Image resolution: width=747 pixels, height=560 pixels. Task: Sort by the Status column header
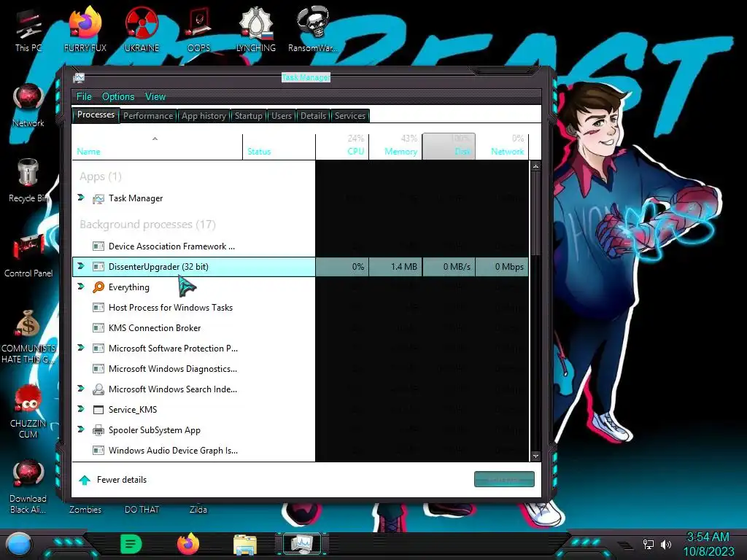279,146
